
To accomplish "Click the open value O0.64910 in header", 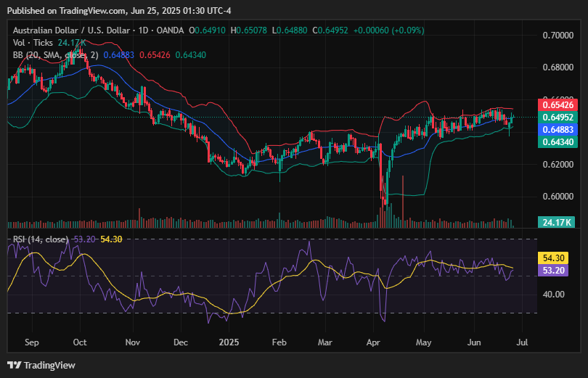I will point(207,30).
